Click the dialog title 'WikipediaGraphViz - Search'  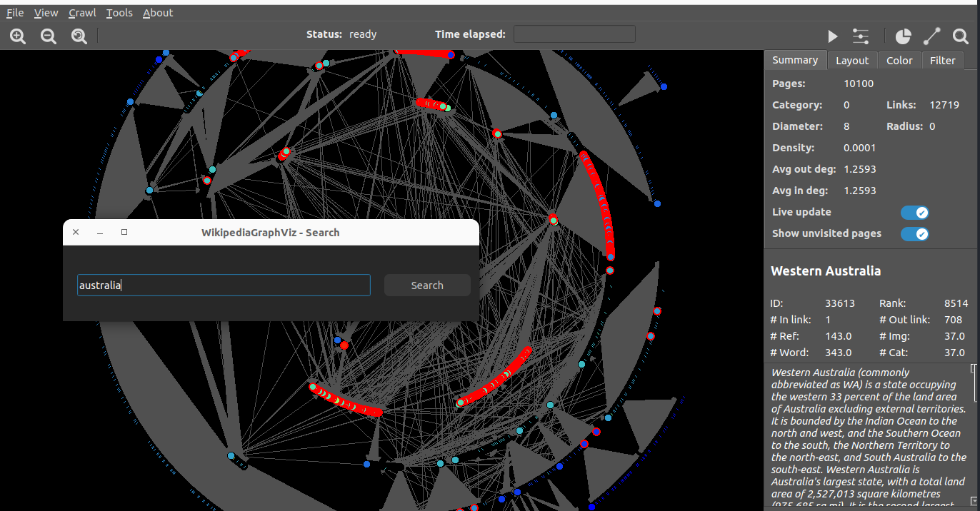click(270, 233)
